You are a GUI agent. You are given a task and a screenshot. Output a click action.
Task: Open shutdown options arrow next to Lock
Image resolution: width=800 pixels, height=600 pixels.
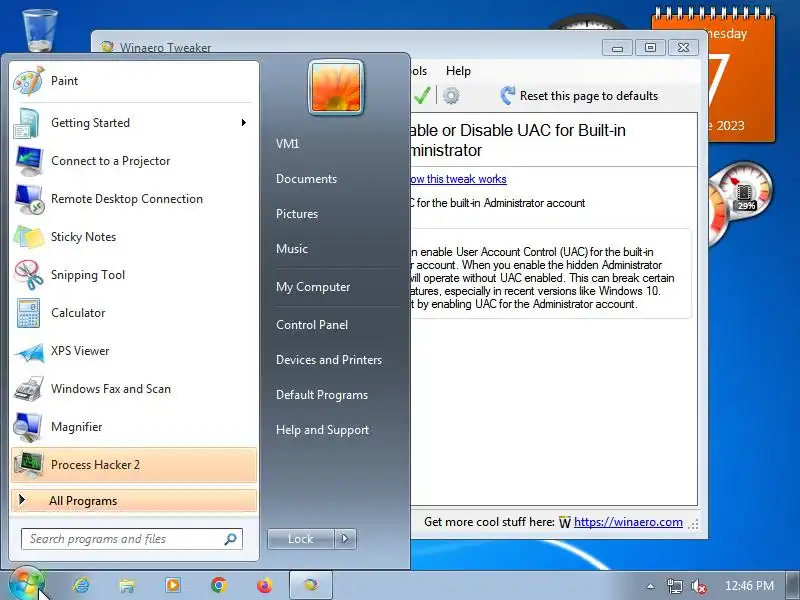[345, 539]
